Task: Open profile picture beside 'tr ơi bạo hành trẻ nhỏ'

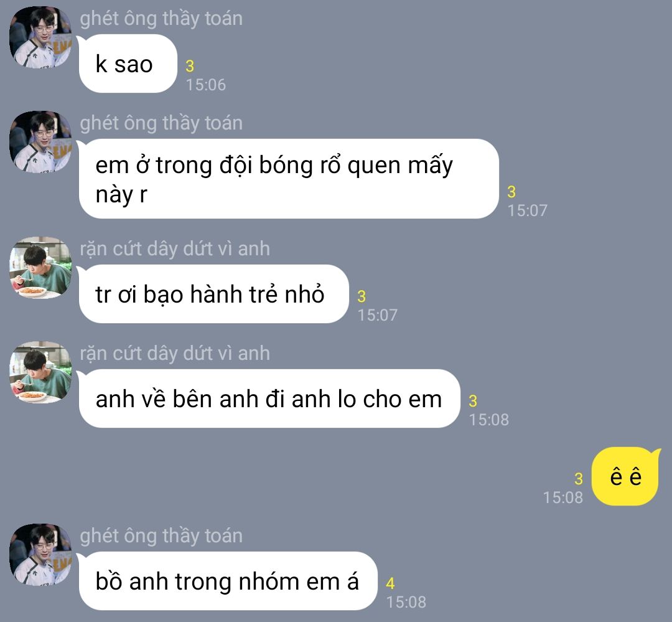Action: (40, 268)
